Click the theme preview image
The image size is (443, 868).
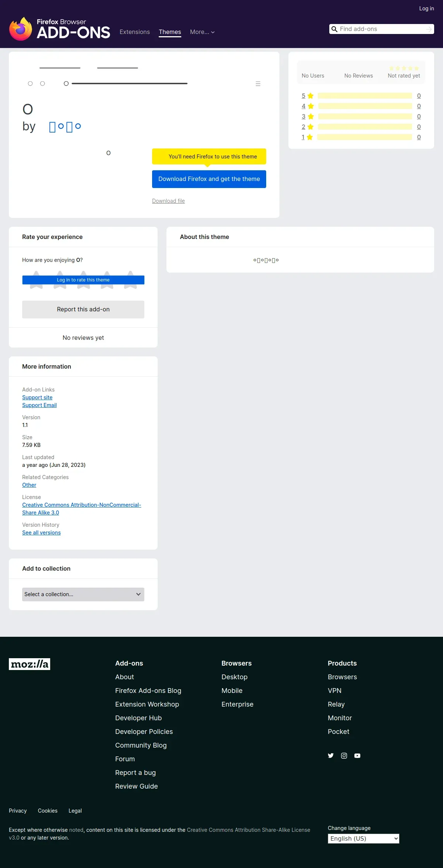144,76
